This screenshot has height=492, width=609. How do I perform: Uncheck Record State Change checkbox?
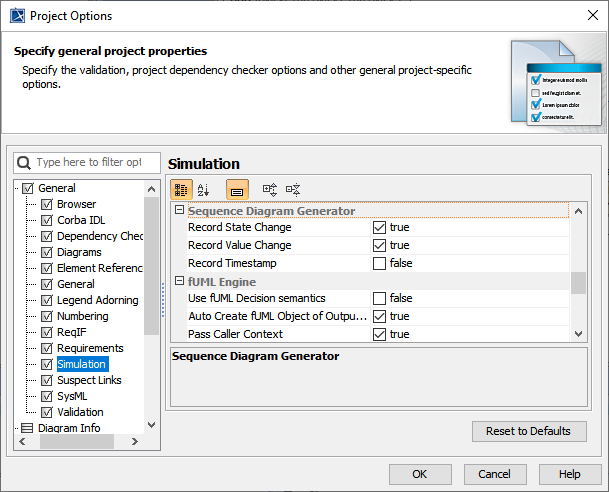click(379, 227)
